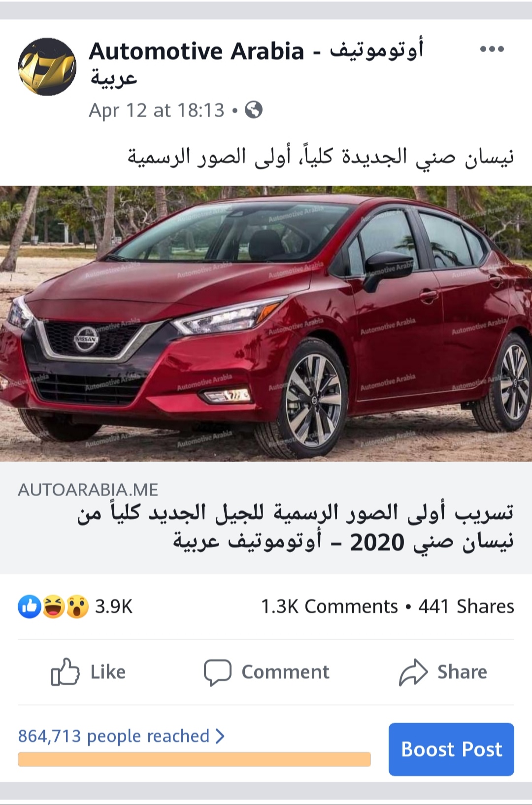Tap the arrow Share icon

(413, 672)
